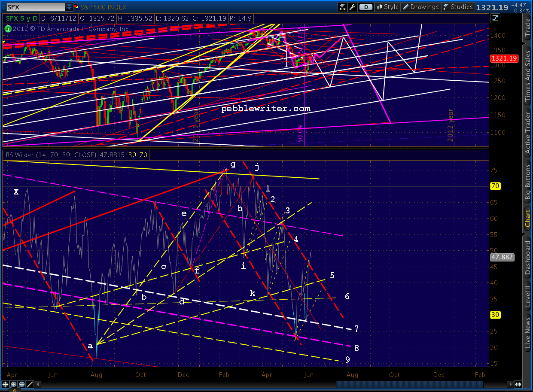Open the Drawings menu
Screen dimensions: 533x392
point(421,7)
